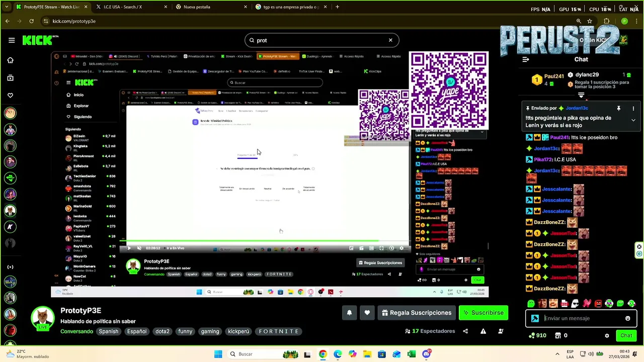
Task: Click the user icon beside the report icon
Action: pyautogui.click(x=501, y=331)
